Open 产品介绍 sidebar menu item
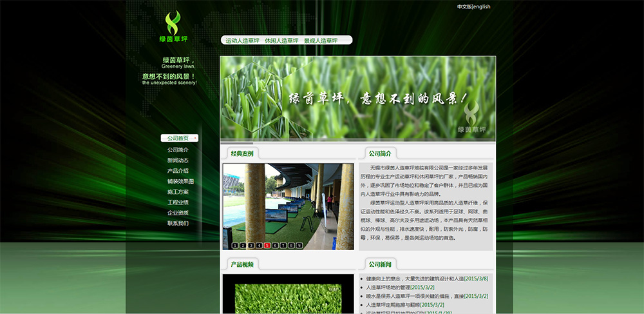The image size is (644, 314). [178, 171]
